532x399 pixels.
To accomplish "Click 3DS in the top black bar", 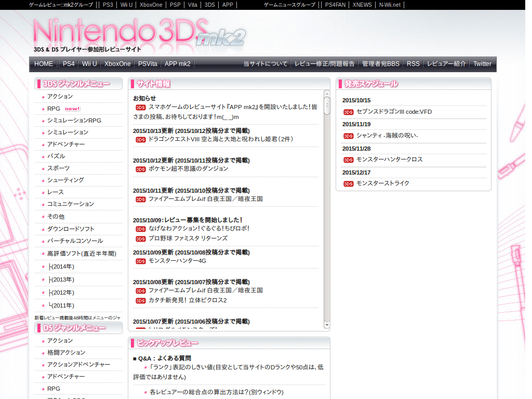I will 210,5.
